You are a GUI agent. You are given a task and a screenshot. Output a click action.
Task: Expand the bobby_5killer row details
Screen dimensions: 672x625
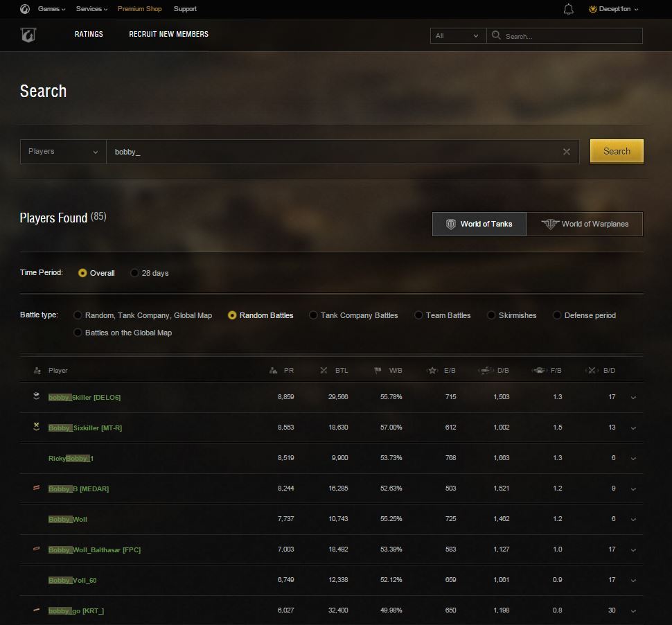(633, 398)
